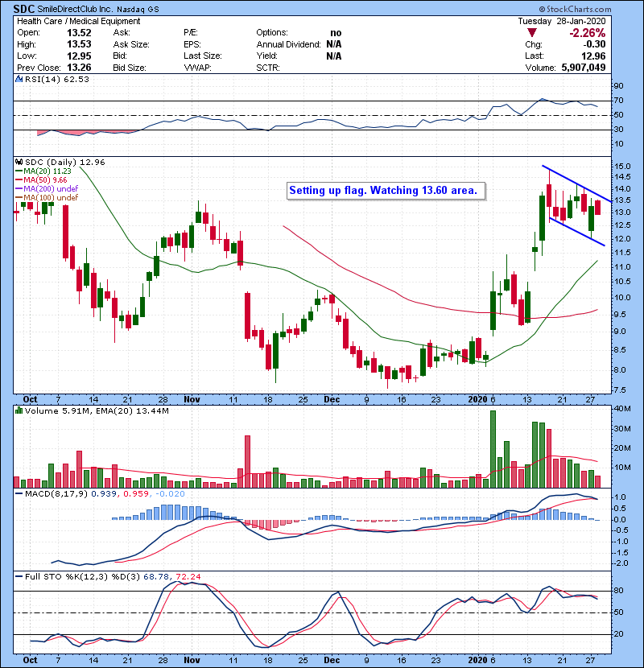
Task: Click the MA(100) undef legend entry
Action: point(47,198)
